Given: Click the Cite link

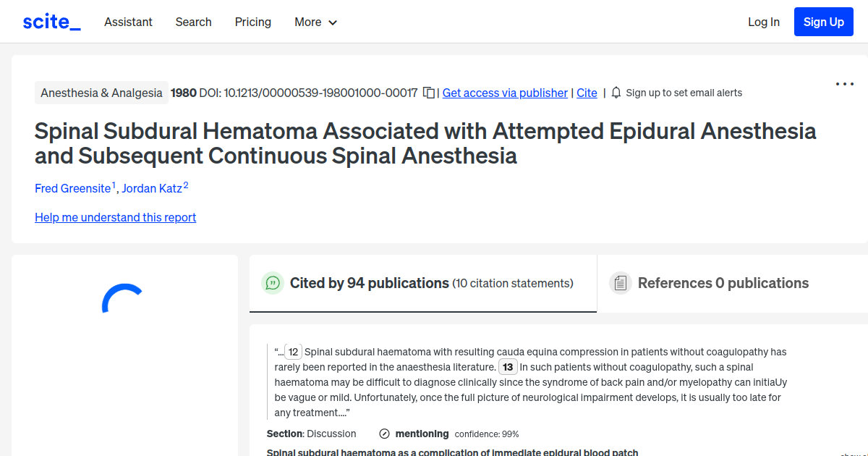Looking at the screenshot, I should pyautogui.click(x=587, y=93).
